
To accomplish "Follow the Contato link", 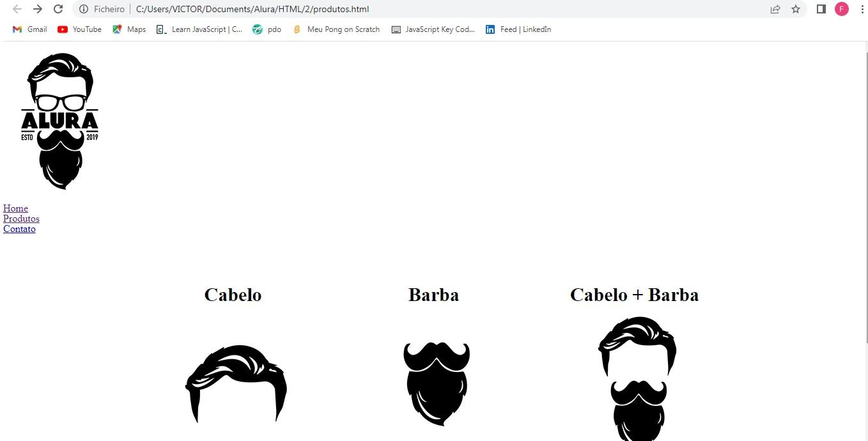I will [x=19, y=229].
